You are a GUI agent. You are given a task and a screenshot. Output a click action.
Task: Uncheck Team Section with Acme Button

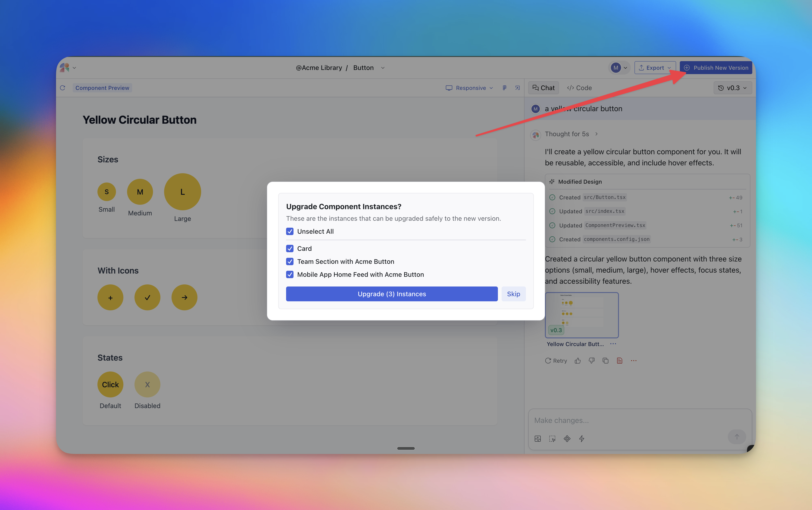pyautogui.click(x=290, y=261)
